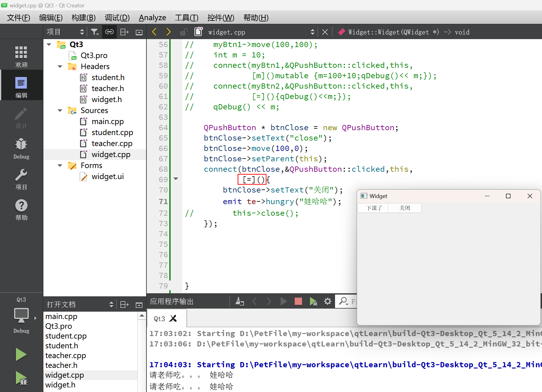Select student.cpp in open documents list

[66, 336]
